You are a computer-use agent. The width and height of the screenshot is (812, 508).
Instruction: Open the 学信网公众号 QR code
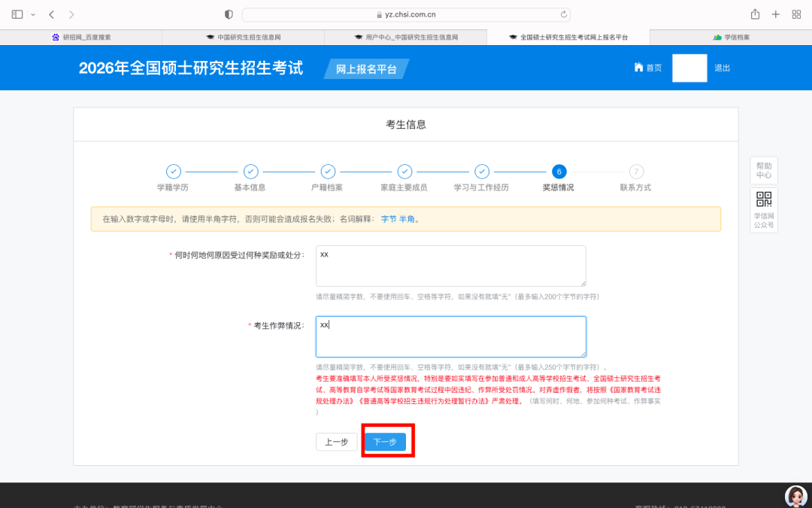tap(764, 199)
